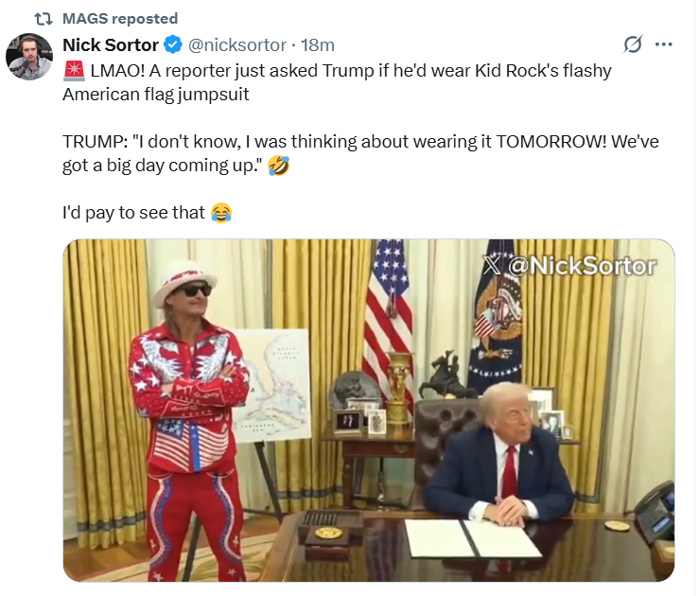Click the rolling laughing emoji
This screenshot has height=596, width=700.
tap(278, 166)
